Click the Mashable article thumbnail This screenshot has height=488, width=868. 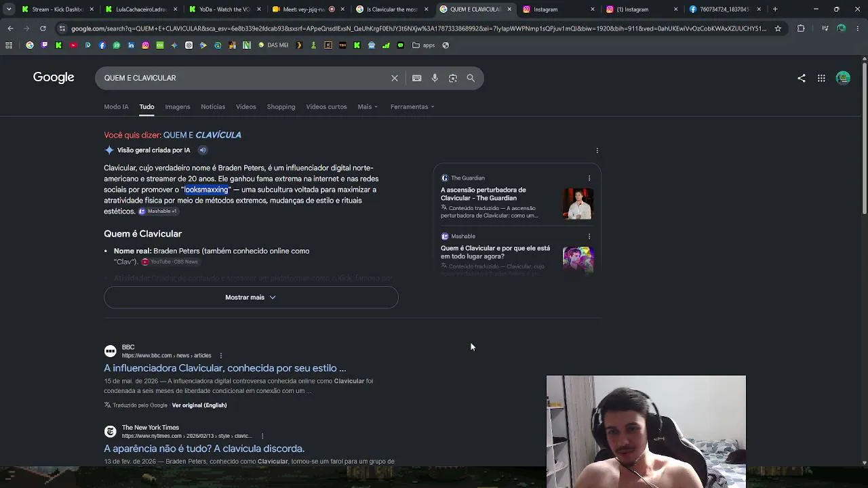(578, 260)
